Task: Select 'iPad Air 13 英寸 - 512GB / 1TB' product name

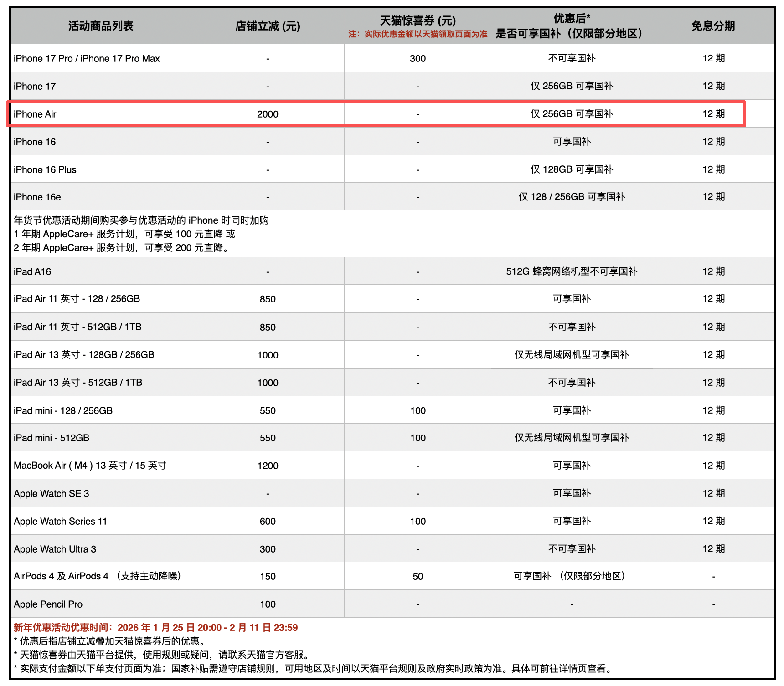Action: tap(78, 383)
